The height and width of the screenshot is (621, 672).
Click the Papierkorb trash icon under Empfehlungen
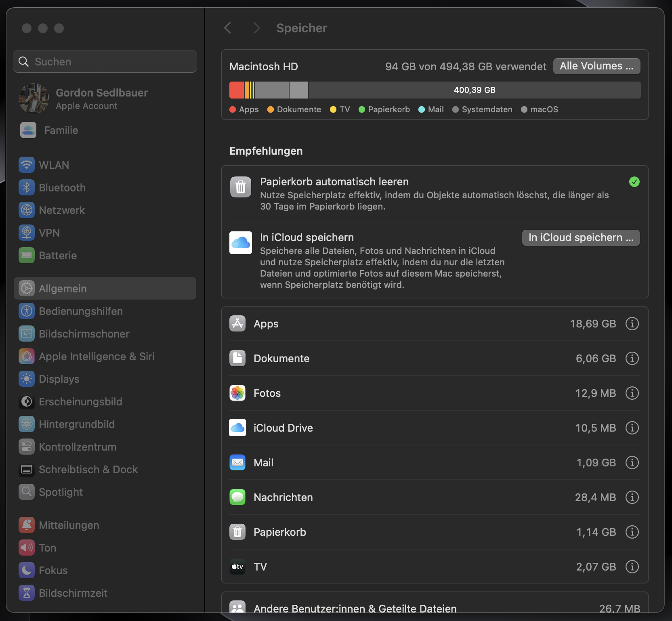click(x=241, y=187)
